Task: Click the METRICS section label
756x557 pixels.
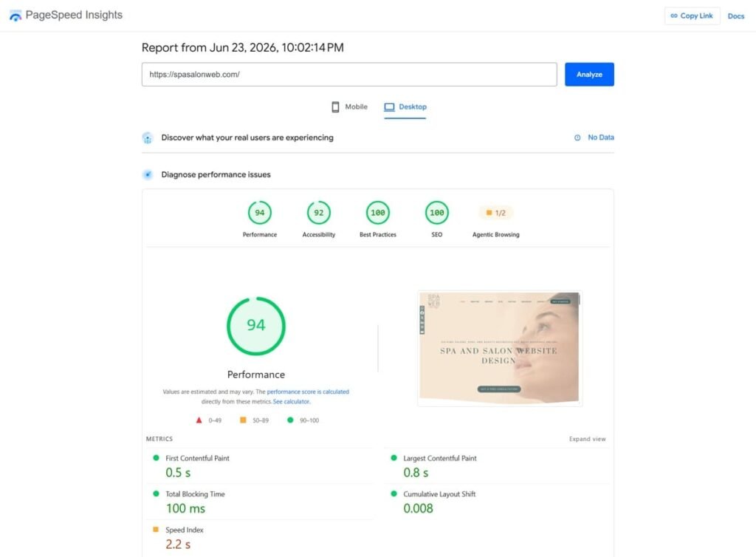Action: (x=159, y=439)
